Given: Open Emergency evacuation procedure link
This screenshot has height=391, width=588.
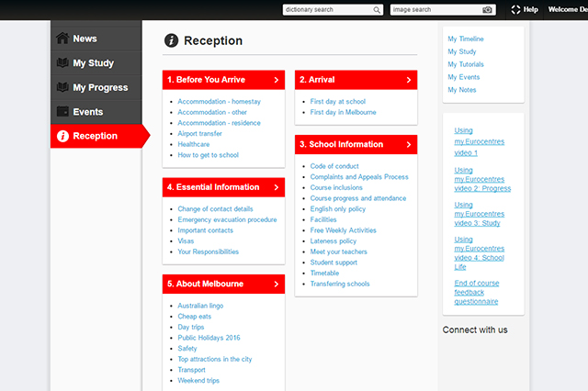Looking at the screenshot, I should point(227,220).
